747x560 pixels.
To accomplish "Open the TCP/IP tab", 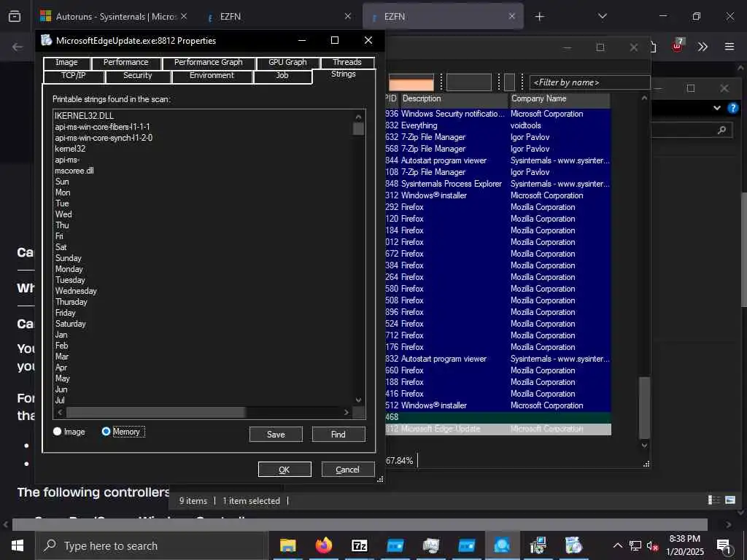I will (74, 76).
